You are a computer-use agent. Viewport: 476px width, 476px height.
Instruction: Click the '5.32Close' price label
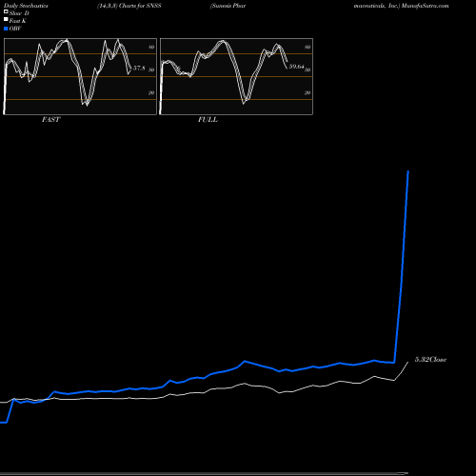430,360
